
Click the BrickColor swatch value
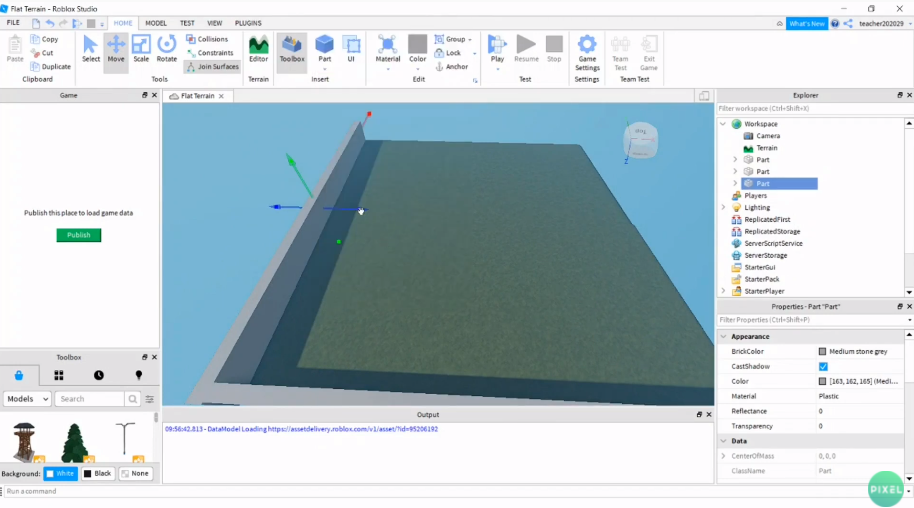click(x=822, y=352)
